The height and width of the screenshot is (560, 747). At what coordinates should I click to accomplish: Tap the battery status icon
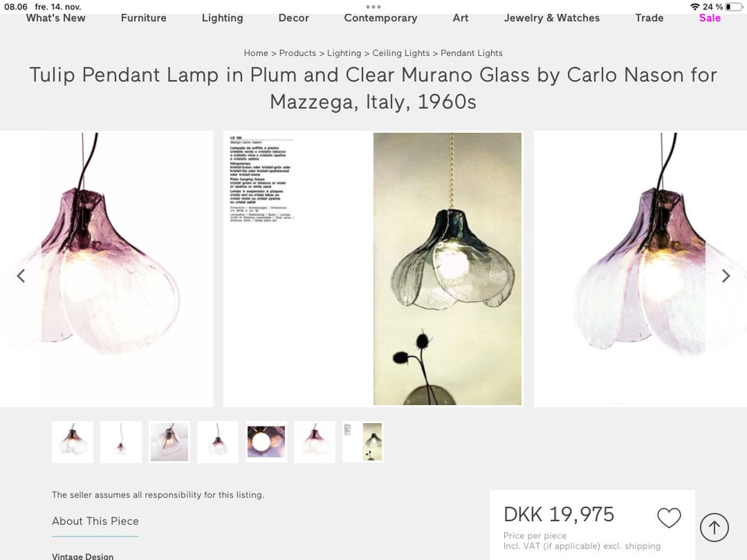[734, 7]
